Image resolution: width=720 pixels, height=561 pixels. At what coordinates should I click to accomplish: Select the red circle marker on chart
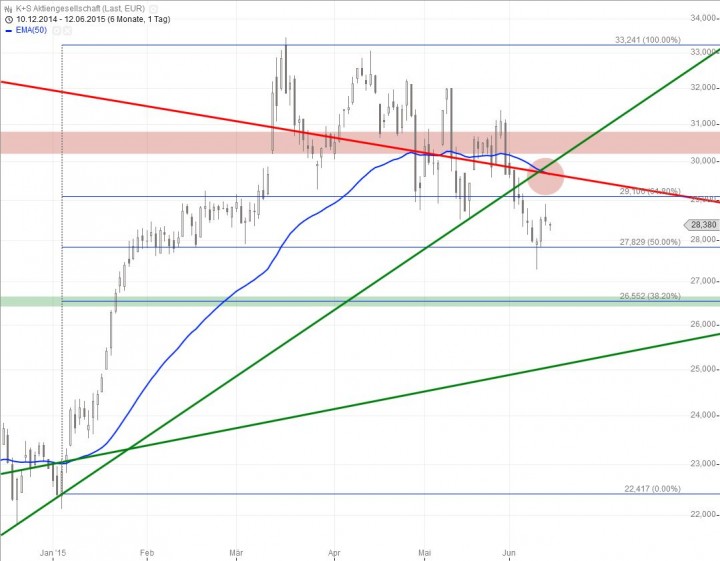point(545,175)
